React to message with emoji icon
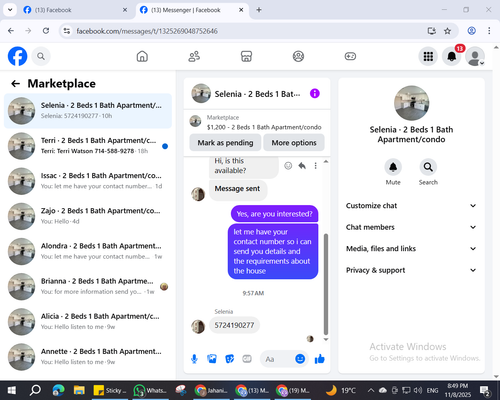Image resolution: width=500 pixels, height=400 pixels. click(x=288, y=166)
